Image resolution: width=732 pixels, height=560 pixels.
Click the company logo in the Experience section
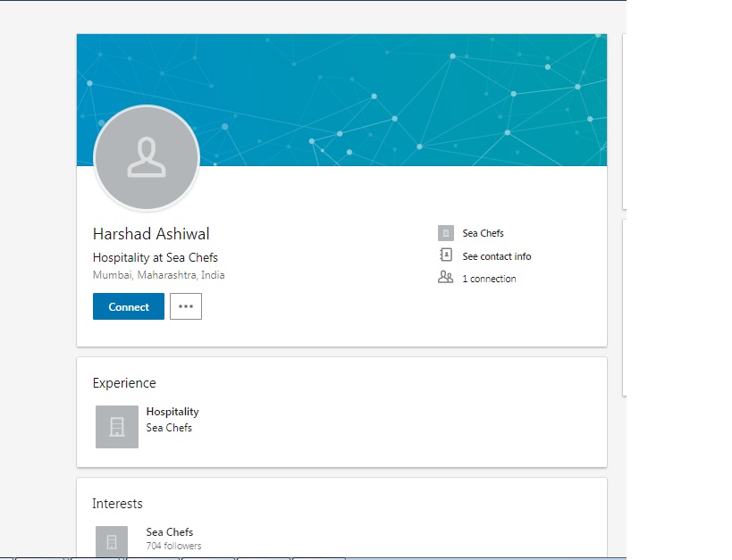point(117,426)
